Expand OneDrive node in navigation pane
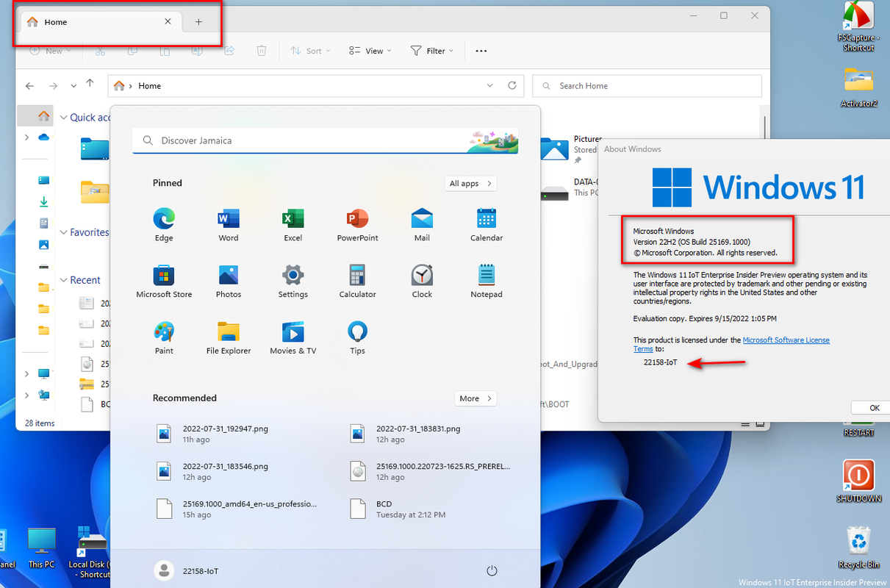Viewport: 890px width, 588px height. 26,137
